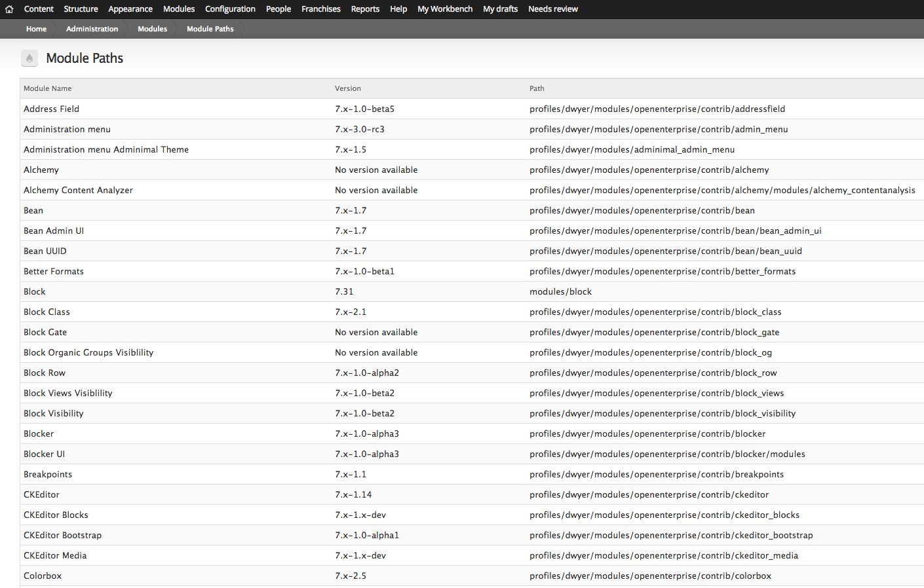Open the Content menu
The image size is (924, 588).
(39, 9)
